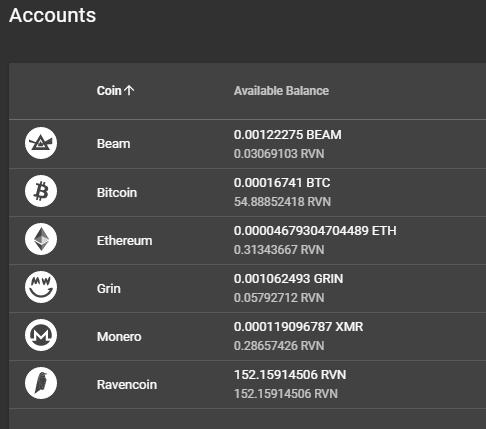Sort by Available Balance column header
Viewport: 486px width, 429px height.
(x=281, y=91)
